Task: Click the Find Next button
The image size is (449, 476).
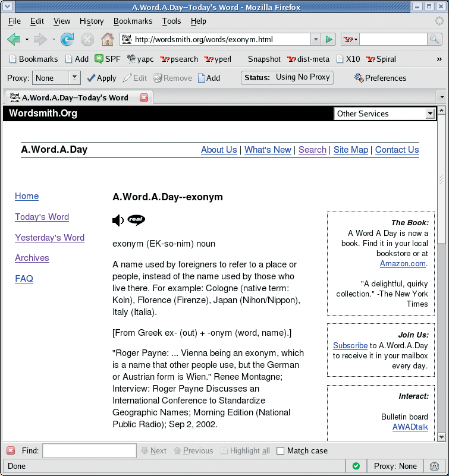Action: click(x=153, y=450)
